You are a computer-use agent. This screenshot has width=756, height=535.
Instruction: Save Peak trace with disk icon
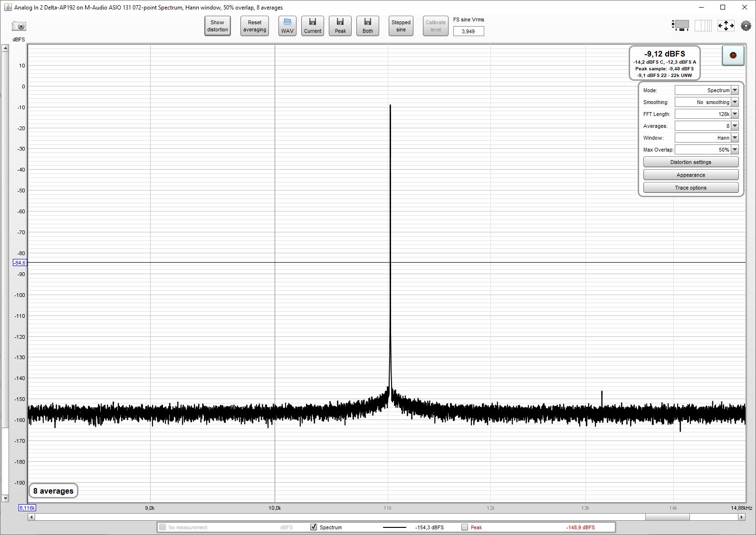coord(340,26)
